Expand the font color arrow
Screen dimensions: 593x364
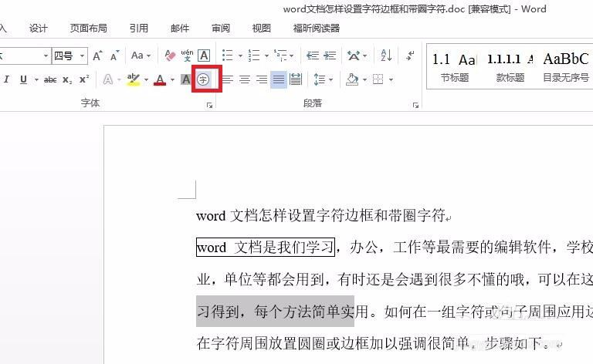tap(172, 79)
